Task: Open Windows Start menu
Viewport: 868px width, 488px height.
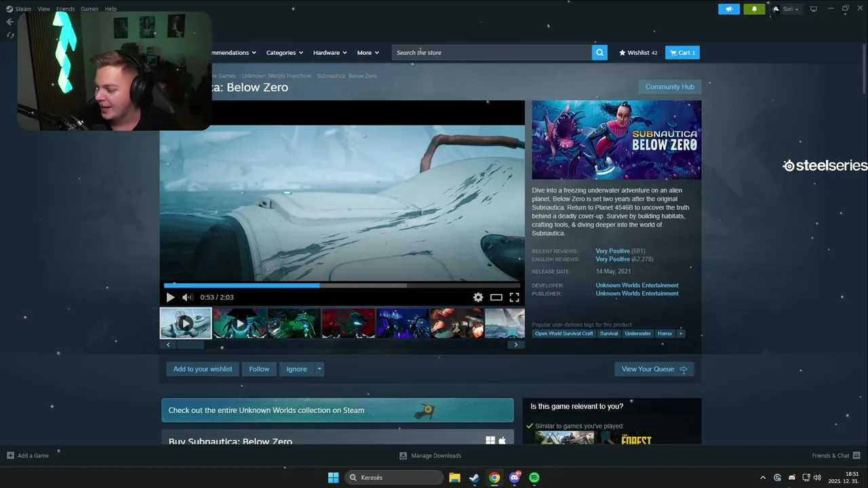Action: (x=333, y=477)
